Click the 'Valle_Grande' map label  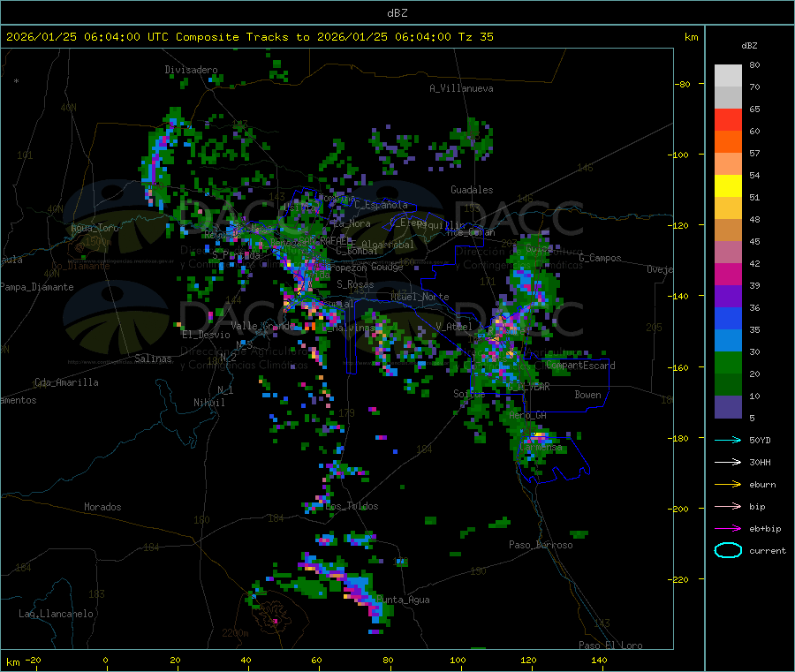262,326
